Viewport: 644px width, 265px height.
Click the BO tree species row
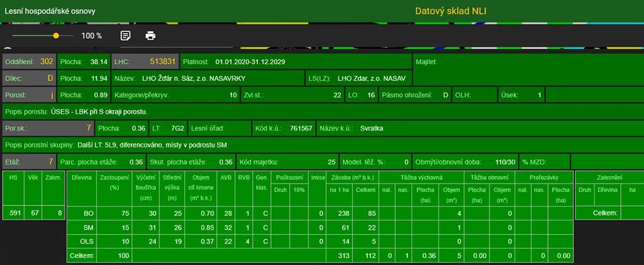89,214
